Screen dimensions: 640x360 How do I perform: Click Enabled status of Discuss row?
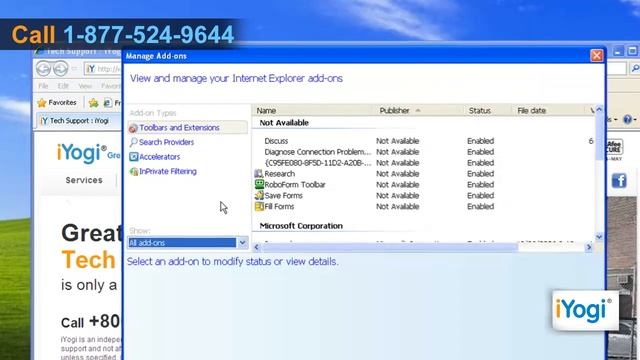(x=480, y=141)
